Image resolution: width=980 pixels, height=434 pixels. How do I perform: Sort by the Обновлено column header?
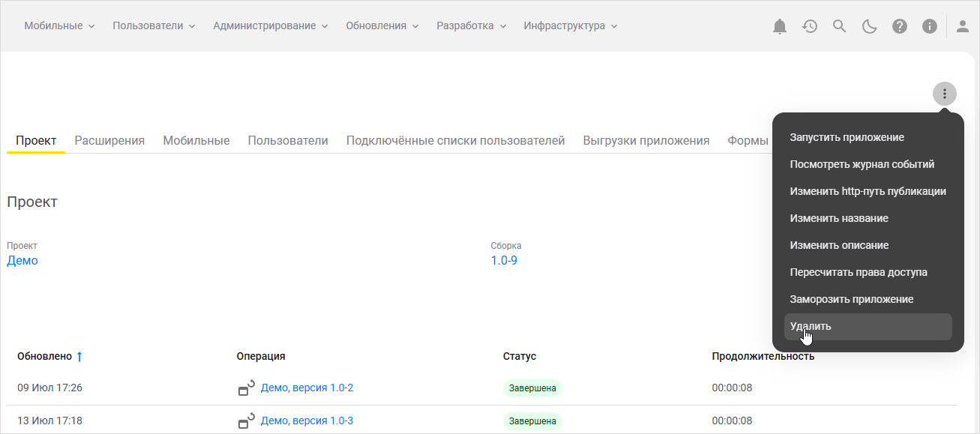[x=45, y=357]
